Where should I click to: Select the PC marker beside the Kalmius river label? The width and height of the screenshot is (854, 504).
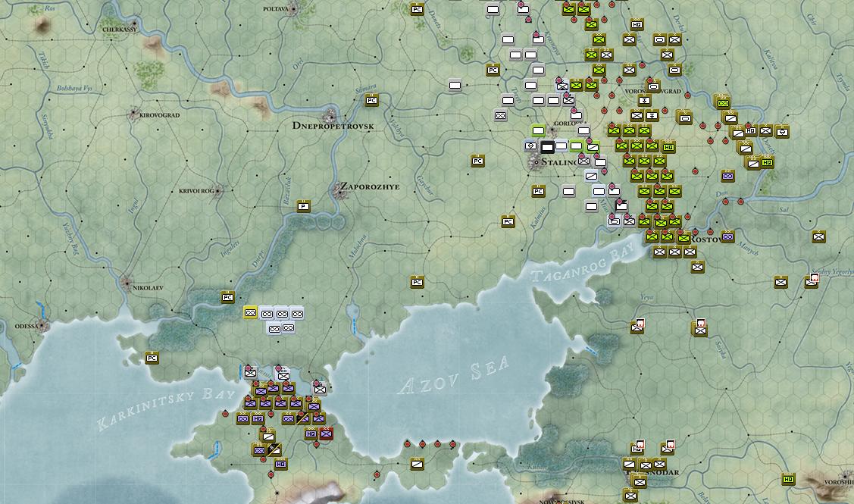point(508,222)
